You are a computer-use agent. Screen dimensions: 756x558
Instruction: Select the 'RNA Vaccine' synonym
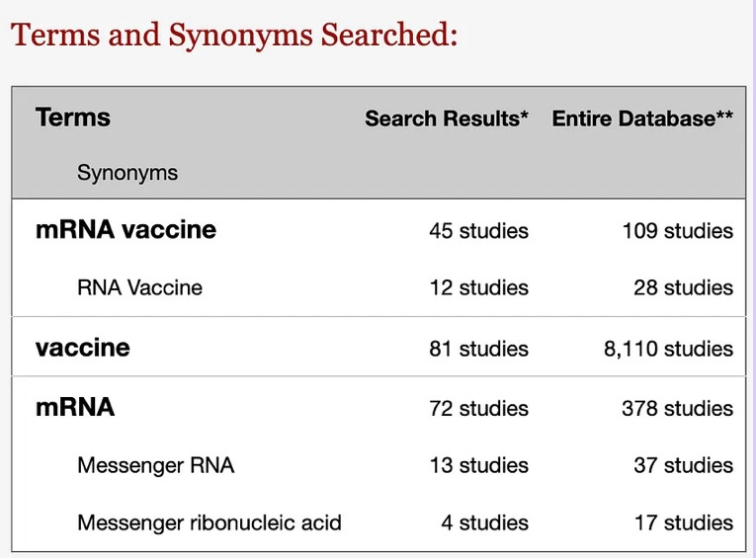[139, 287]
